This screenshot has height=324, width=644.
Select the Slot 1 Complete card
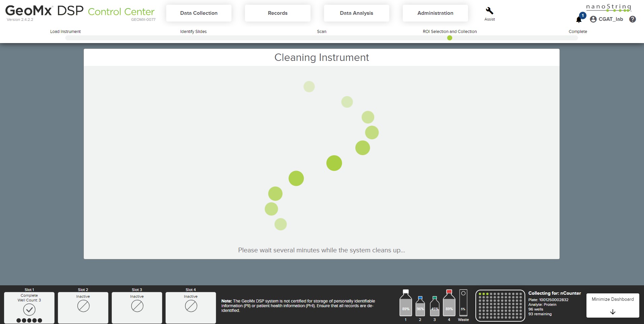[x=29, y=308]
